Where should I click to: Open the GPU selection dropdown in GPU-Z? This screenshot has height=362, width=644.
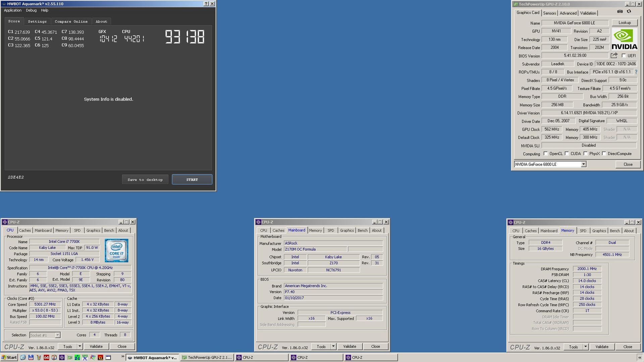584,164
